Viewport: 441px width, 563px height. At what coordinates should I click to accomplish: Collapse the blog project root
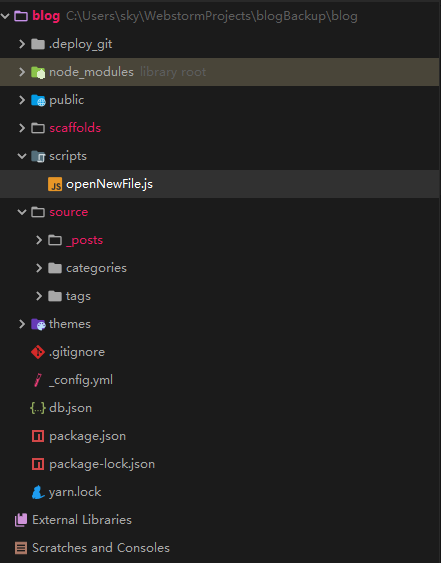[x=5, y=16]
